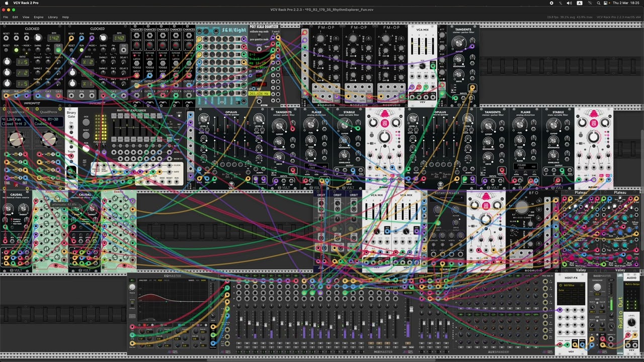Open the Apple menu
The height and width of the screenshot is (362, 644).
click(6, 3)
